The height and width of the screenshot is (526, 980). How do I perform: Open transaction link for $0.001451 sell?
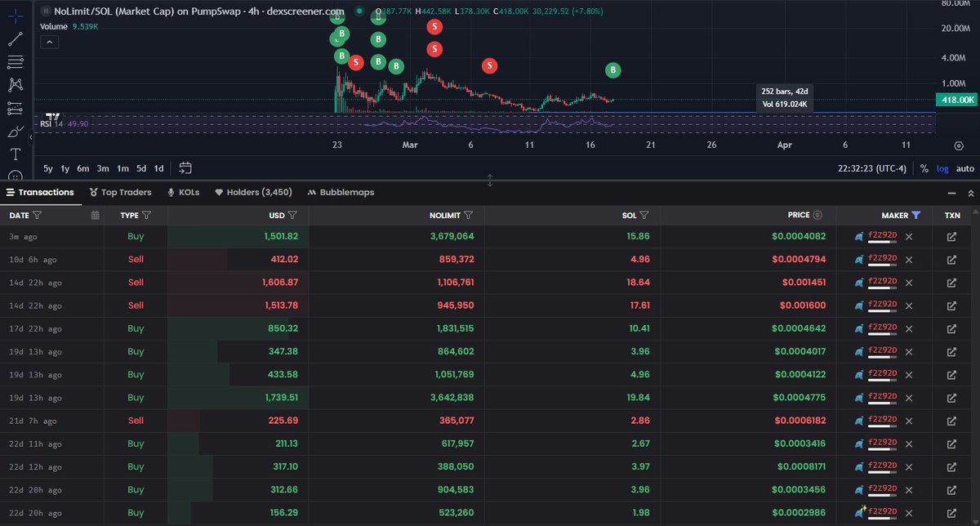(x=951, y=283)
